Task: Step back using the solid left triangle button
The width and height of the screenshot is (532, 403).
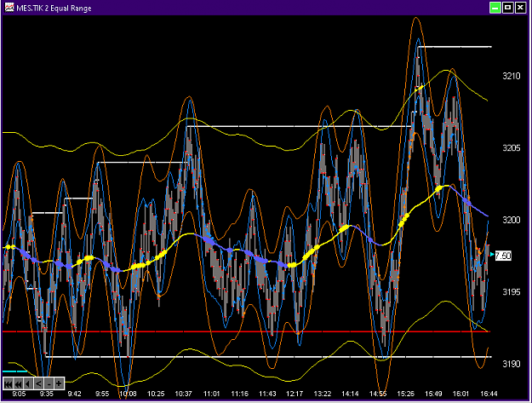Action: (x=28, y=384)
